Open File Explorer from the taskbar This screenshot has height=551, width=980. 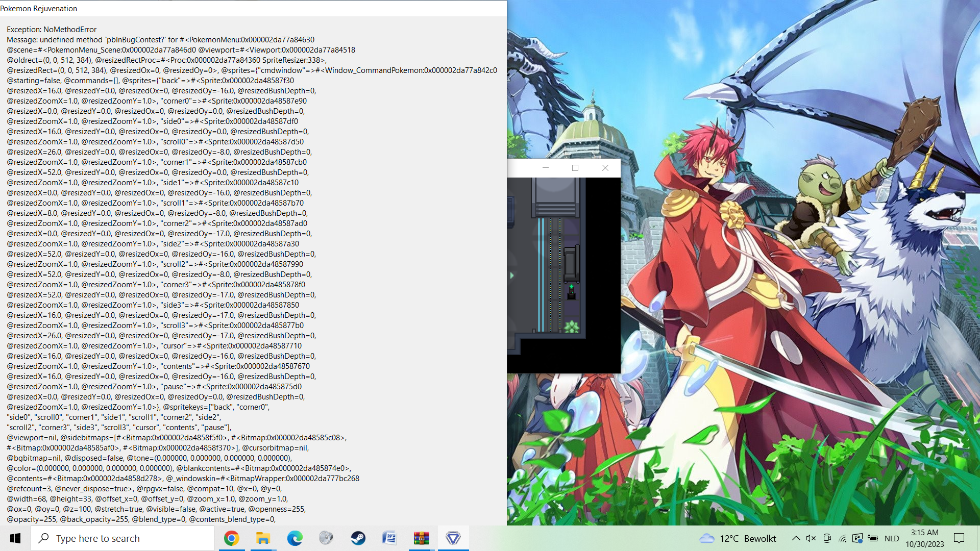click(x=263, y=538)
